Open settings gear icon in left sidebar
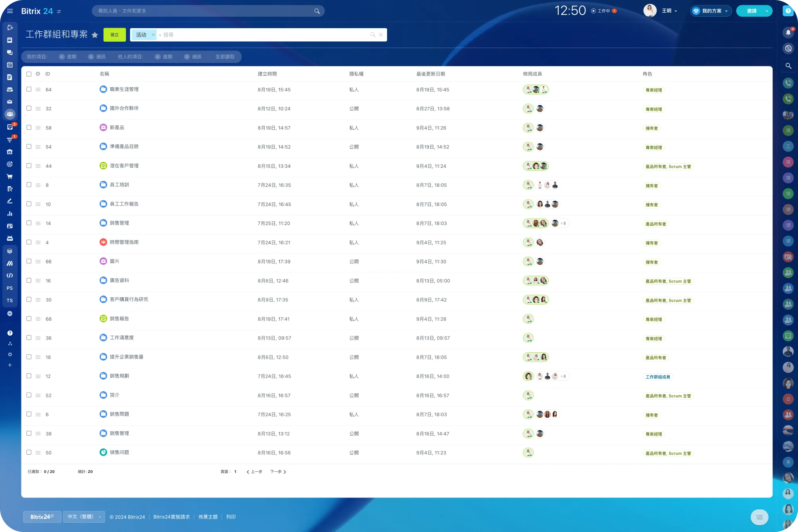The width and height of the screenshot is (798, 532). point(10,354)
